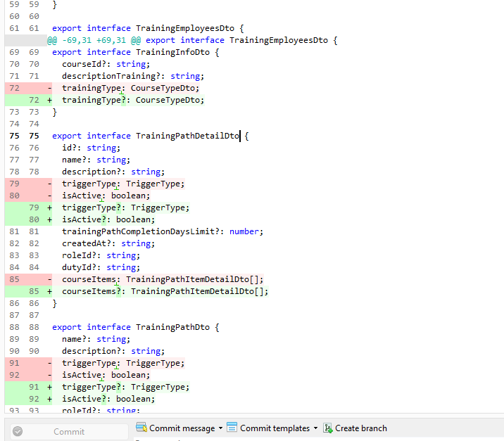This screenshot has height=441, width=504.
Task: Click removed line 72 trainingType: CourseTypeDto
Action: coord(130,88)
